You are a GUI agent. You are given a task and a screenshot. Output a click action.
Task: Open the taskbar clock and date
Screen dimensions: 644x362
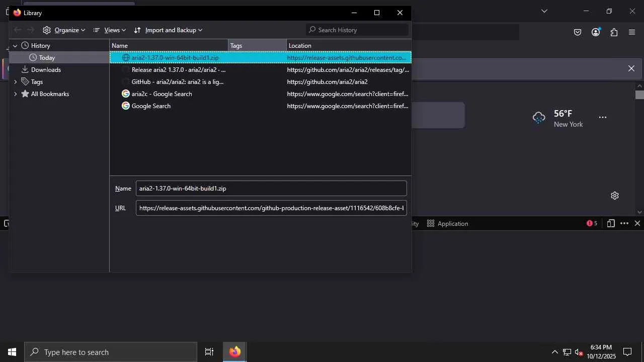point(601,352)
